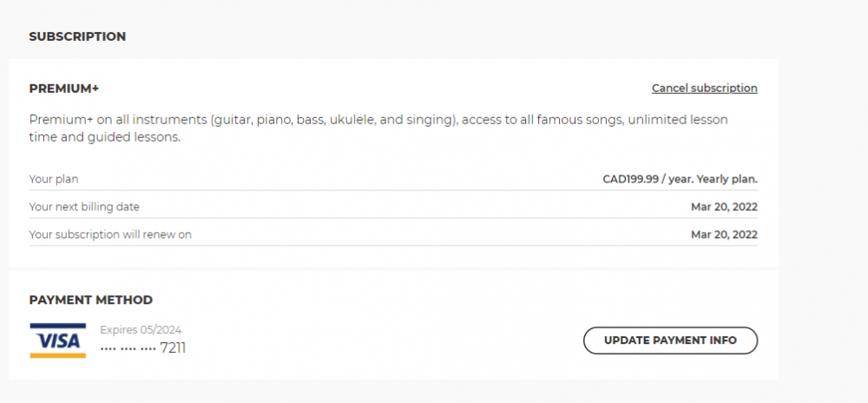Click the Visa card logo
Screen dimensions: 868x403
(x=57, y=340)
